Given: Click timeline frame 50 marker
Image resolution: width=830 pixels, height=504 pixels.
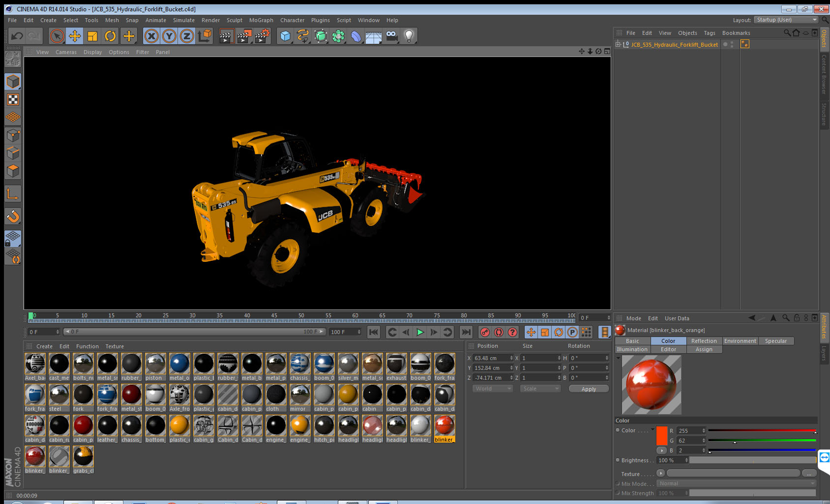Looking at the screenshot, I should pos(301,315).
